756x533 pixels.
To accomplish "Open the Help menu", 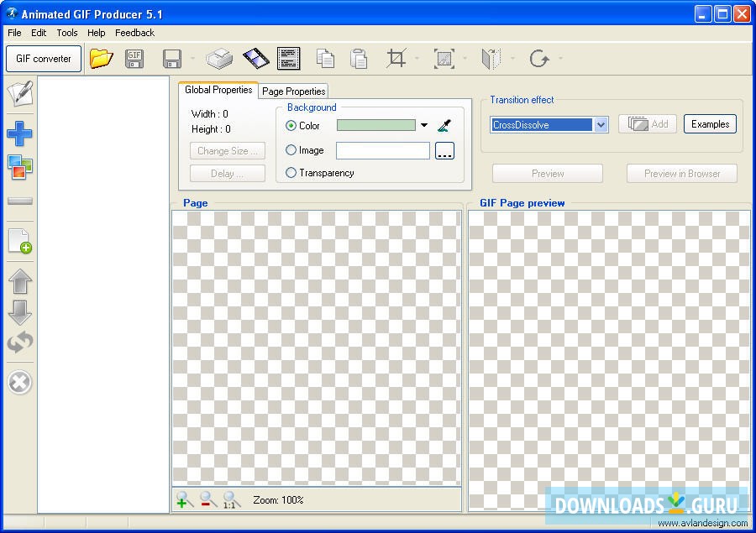I will (97, 33).
